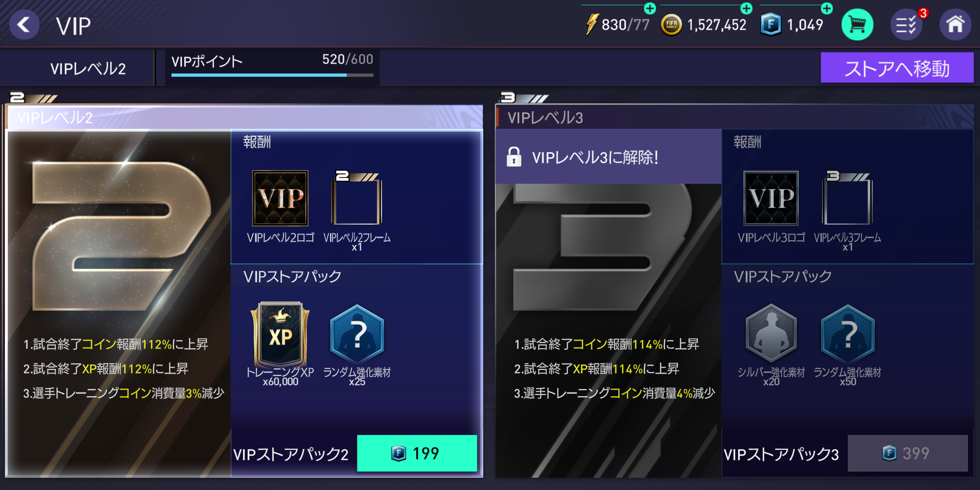Tap the VIPレベル3ロゴ reward icon
The height and width of the screenshot is (490, 980).
(771, 198)
